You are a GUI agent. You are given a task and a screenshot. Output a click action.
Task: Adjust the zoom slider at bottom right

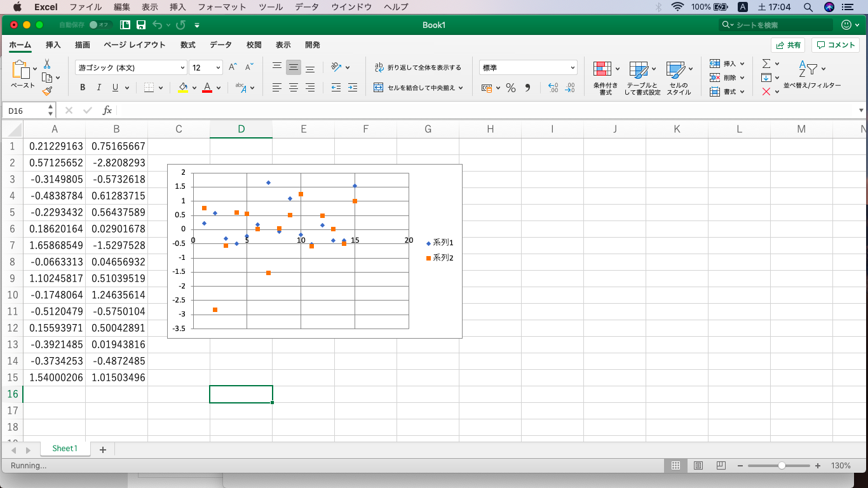pyautogui.click(x=781, y=465)
